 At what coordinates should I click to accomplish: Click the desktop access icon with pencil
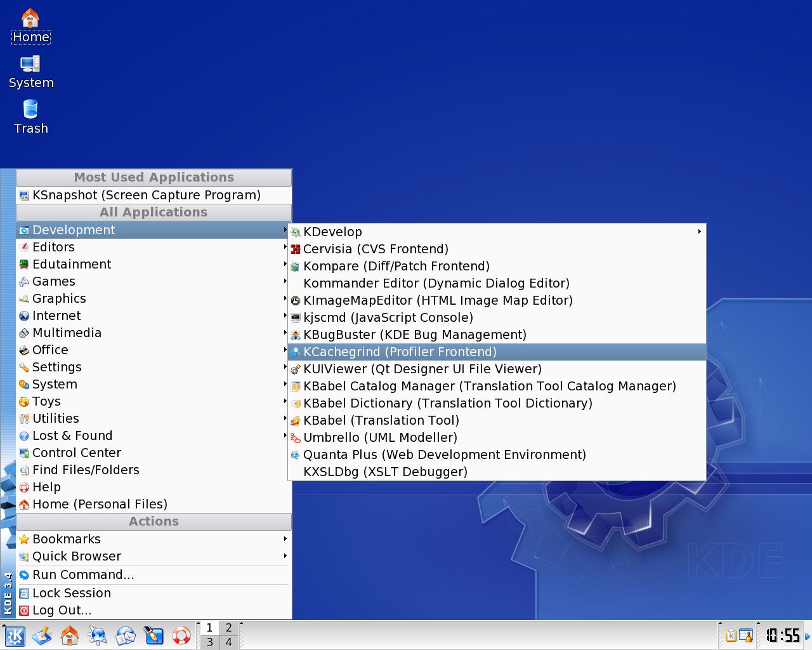pyautogui.click(x=42, y=635)
